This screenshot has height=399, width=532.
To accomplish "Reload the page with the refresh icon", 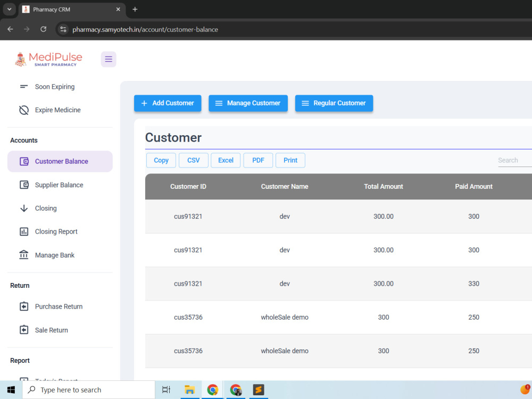I will 44,29.
